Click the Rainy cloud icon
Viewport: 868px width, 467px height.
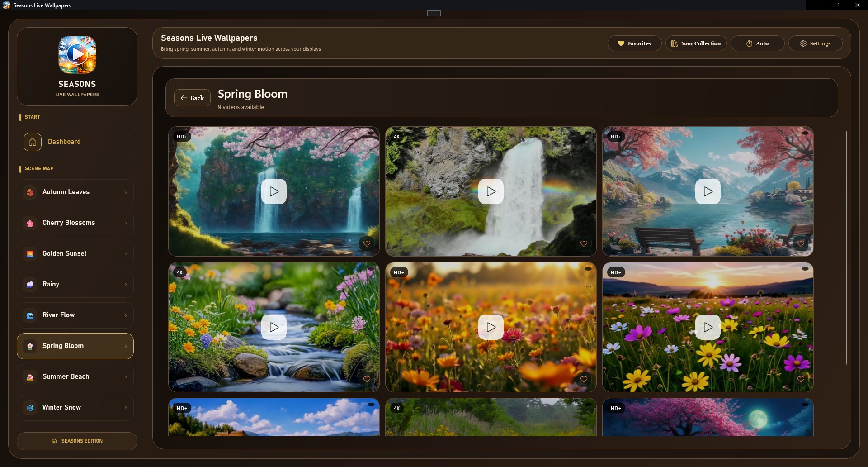(30, 285)
